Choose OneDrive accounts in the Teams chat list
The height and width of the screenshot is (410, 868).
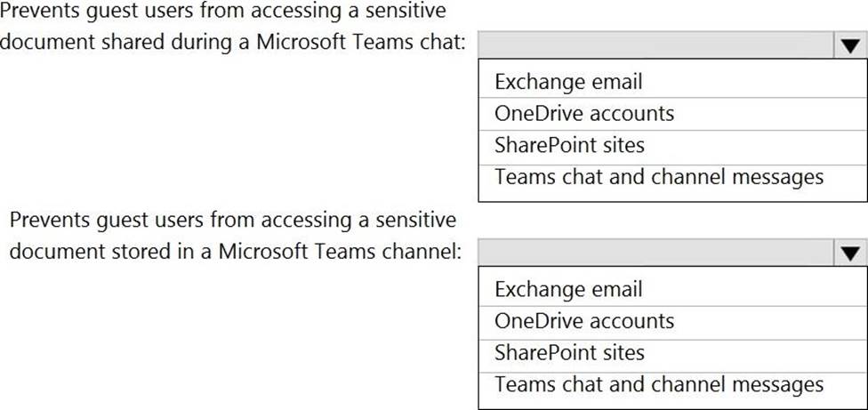584,113
